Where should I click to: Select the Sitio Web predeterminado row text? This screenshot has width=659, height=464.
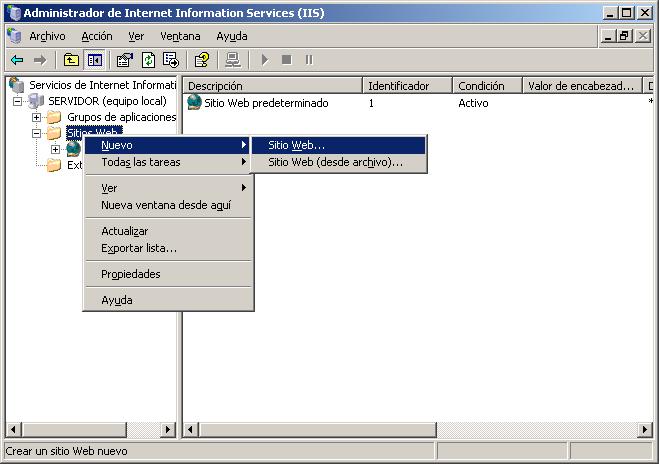[266, 103]
